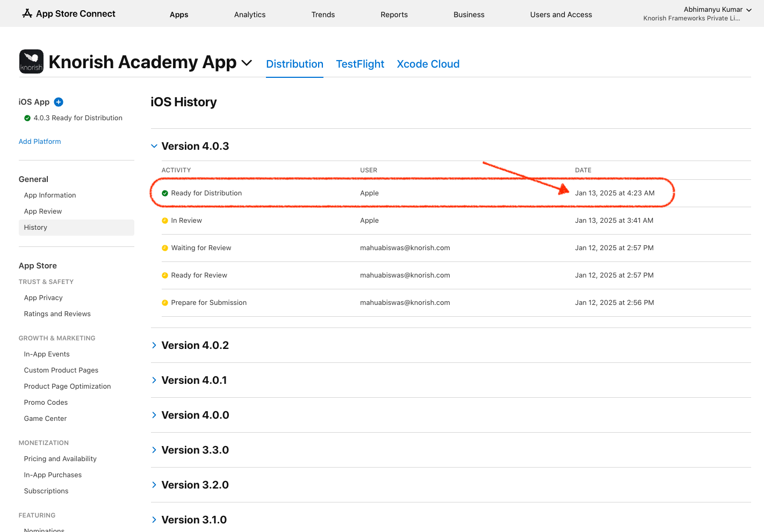Go to Analytics in top navigation

(x=250, y=14)
